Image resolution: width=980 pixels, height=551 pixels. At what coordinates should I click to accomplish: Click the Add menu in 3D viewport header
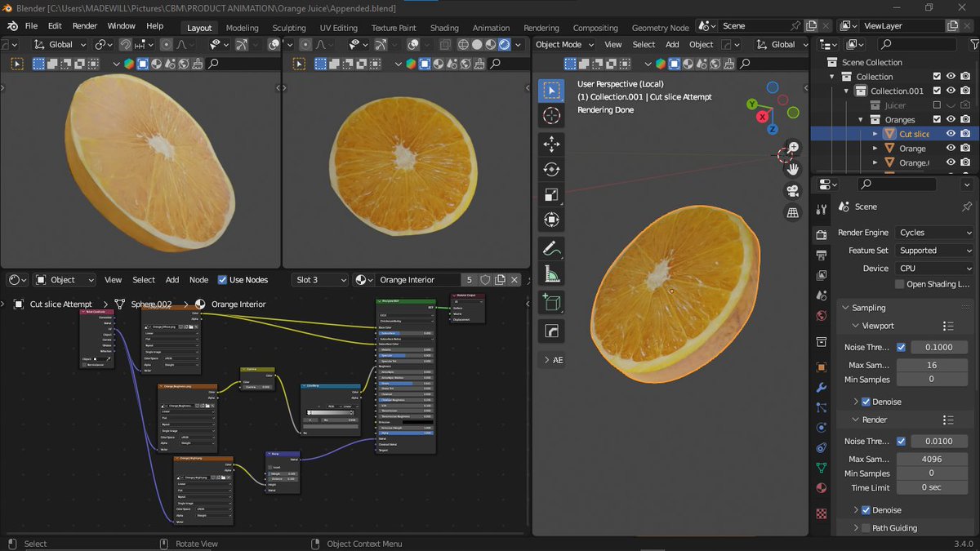pos(672,45)
